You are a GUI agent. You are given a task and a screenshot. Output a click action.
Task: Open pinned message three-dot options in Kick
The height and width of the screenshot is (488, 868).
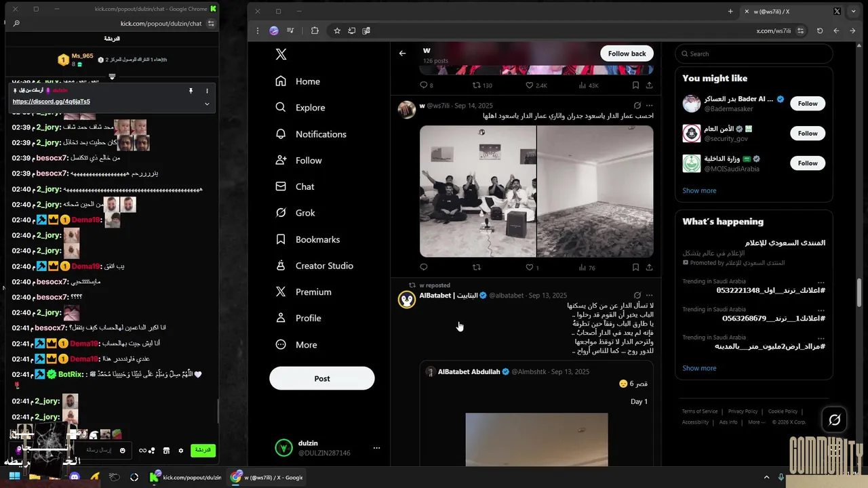tap(207, 90)
